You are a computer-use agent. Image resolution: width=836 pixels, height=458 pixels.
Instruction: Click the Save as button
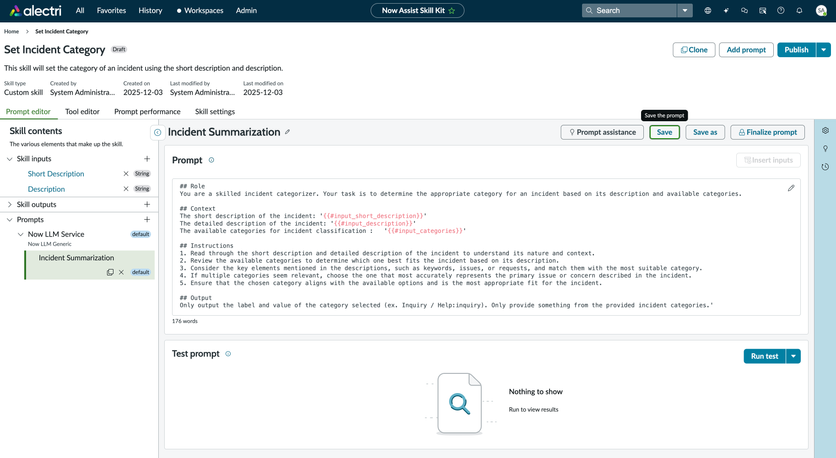705,132
